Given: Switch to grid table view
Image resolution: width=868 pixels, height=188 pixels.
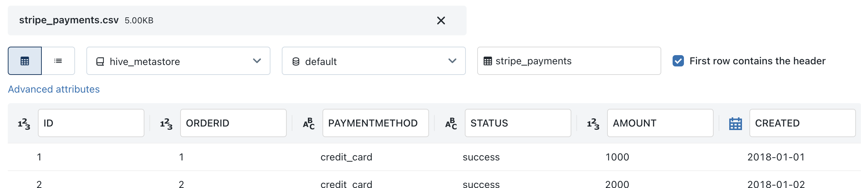Looking at the screenshot, I should click(x=25, y=61).
